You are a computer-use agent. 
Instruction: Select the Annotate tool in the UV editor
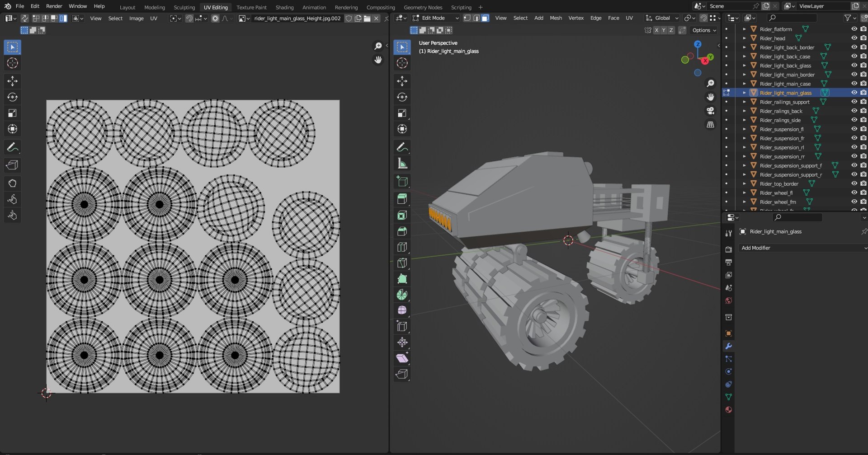click(12, 147)
